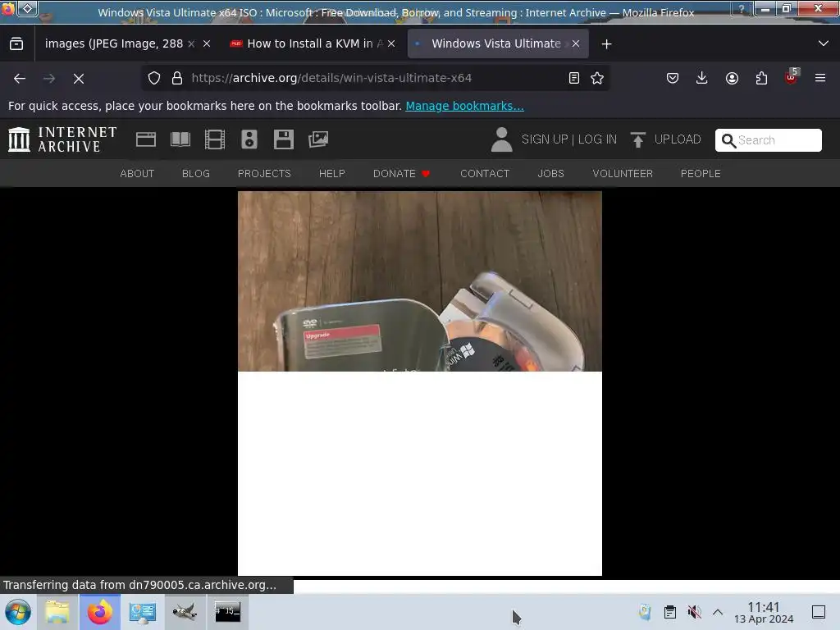Open the ABOUT menu item
This screenshot has width=840, height=630.
coord(137,174)
